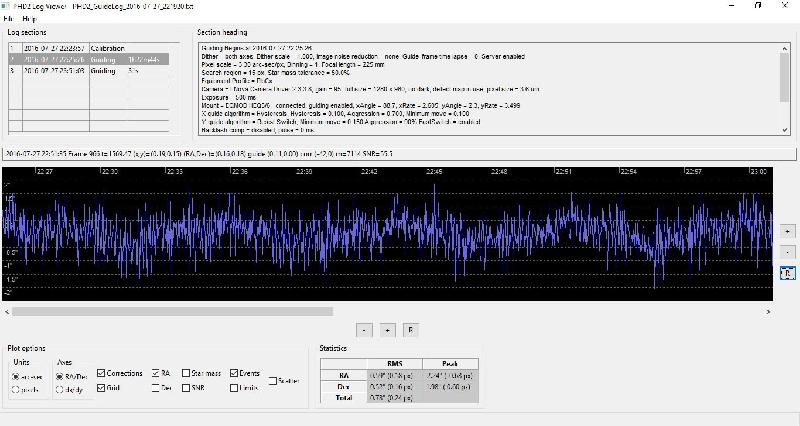Click Section heading scrollbar down arrow
Viewport: 800px width, 426px height.
[x=785, y=130]
